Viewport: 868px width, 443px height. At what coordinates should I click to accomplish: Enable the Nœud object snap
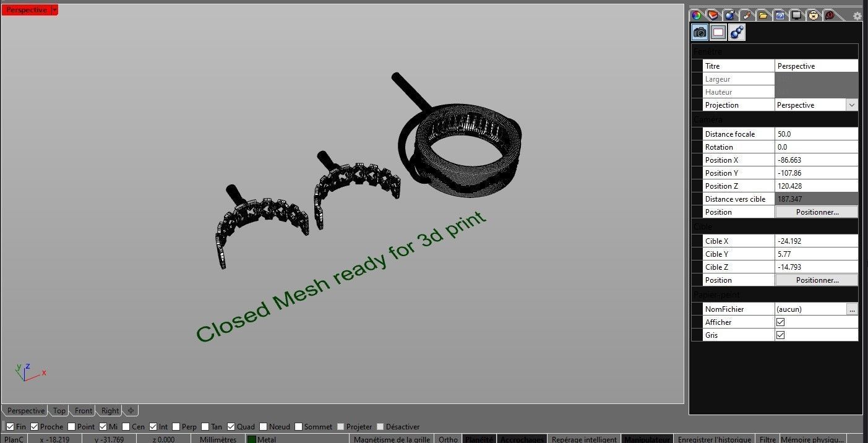tap(264, 427)
